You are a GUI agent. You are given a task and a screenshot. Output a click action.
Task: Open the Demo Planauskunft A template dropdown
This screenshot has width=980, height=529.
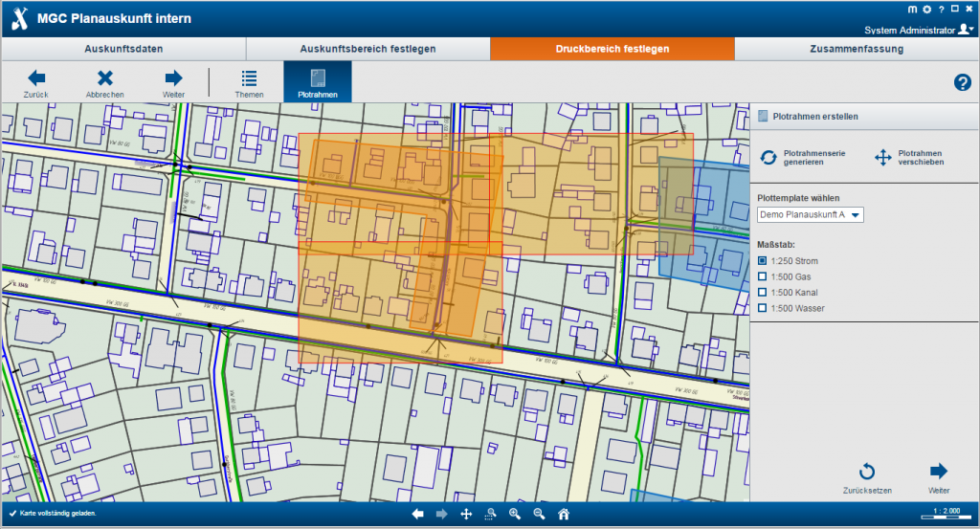click(x=810, y=214)
